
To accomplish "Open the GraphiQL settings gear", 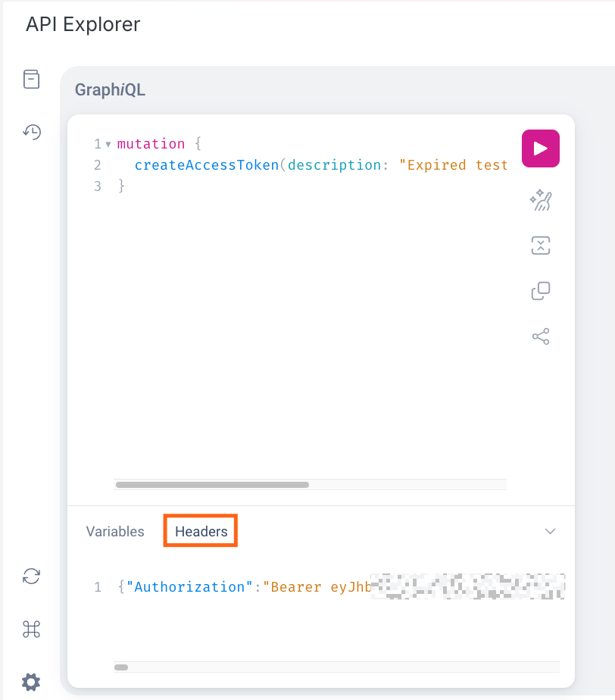I will 31,682.
